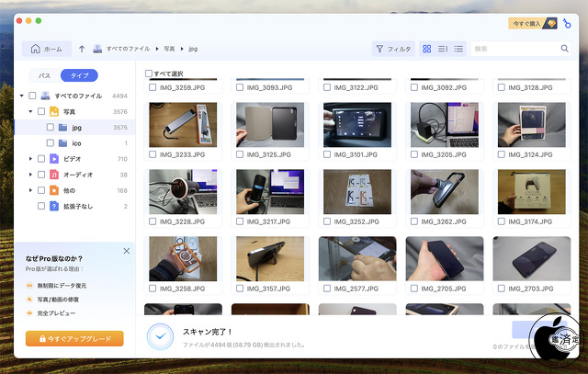Screen dimensions: 588x374
Task: Open thumbnail of IMG_3228.JPG
Action: coord(183,192)
